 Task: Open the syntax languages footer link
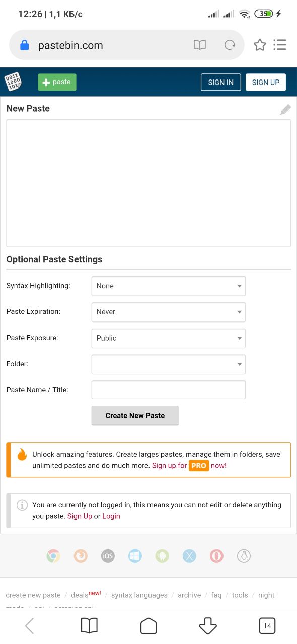(139, 595)
